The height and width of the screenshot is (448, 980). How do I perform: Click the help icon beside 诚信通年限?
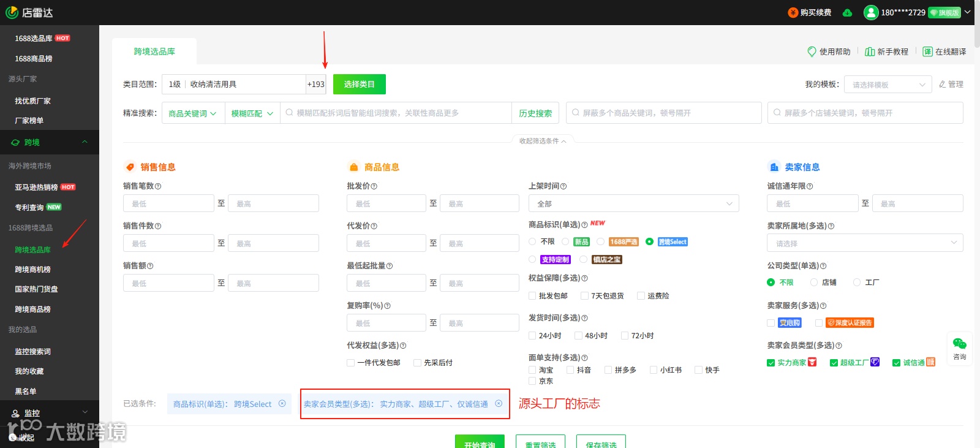810,186
